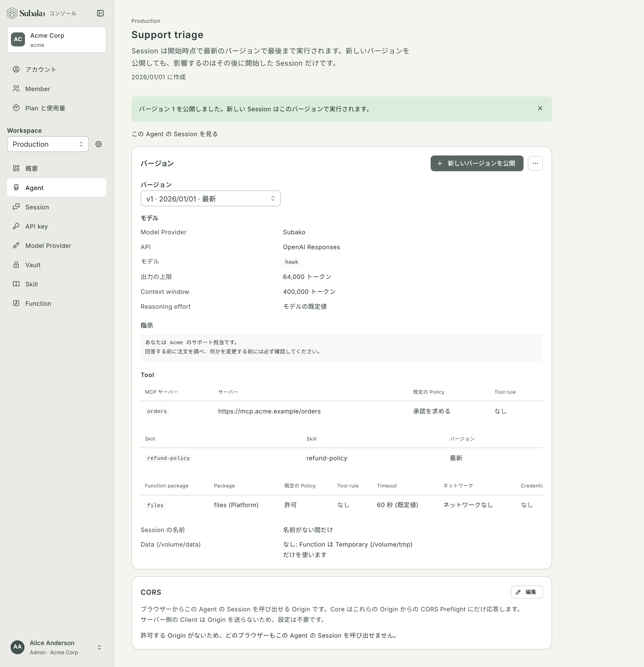Screen dimensions: 644x667
Task: Open the Session menu item
Action: (x=57, y=207)
